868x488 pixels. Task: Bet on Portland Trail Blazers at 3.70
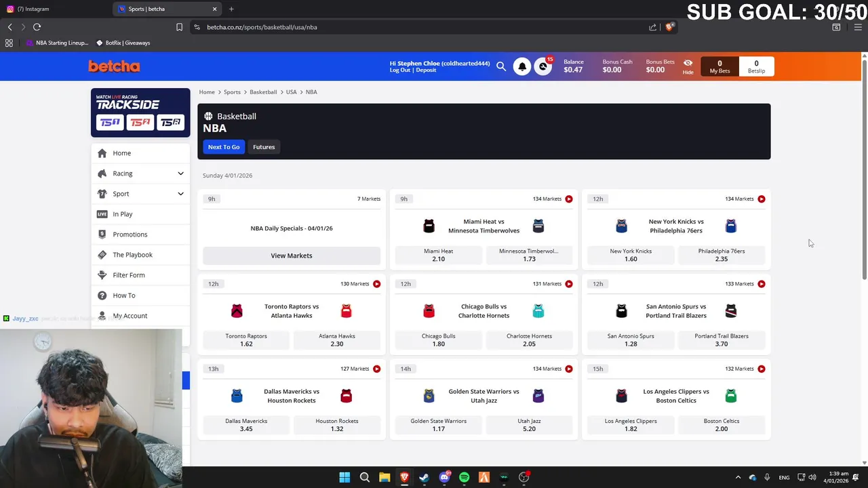point(722,340)
